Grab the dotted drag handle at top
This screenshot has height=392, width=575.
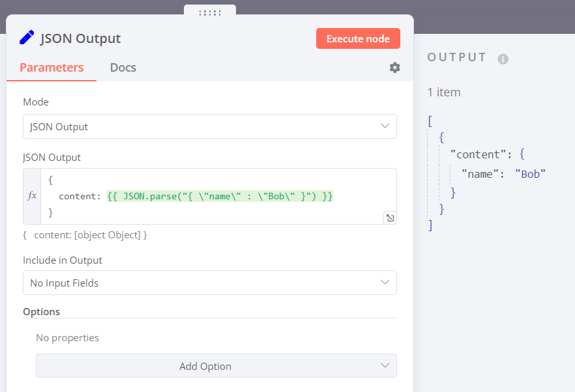pos(210,13)
